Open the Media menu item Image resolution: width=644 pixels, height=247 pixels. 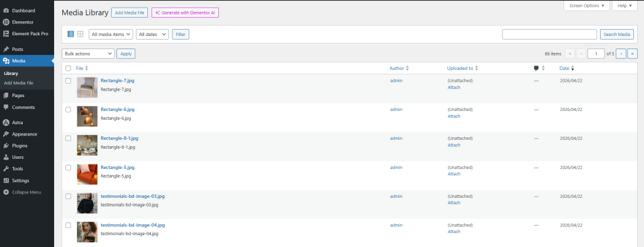click(x=26, y=61)
